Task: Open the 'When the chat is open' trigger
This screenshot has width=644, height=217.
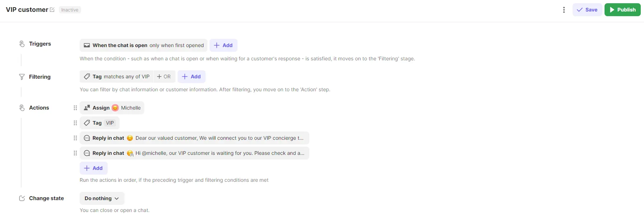Action: coord(144,45)
